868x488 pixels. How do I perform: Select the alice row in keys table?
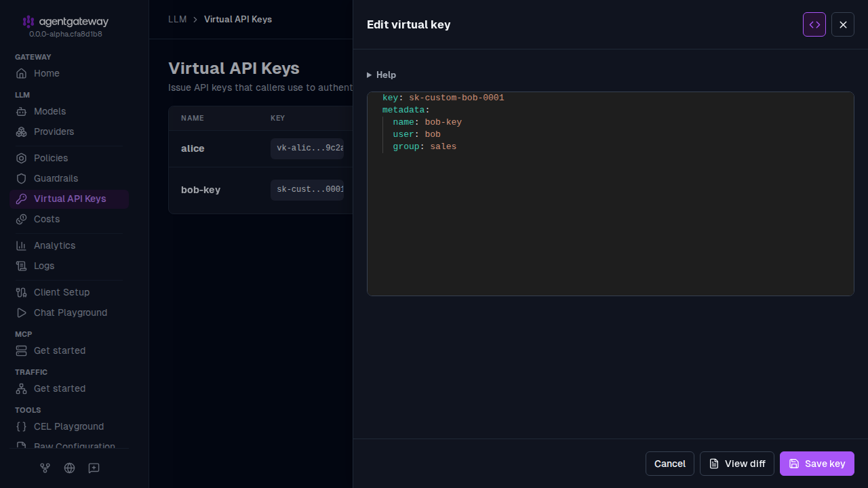pos(260,148)
